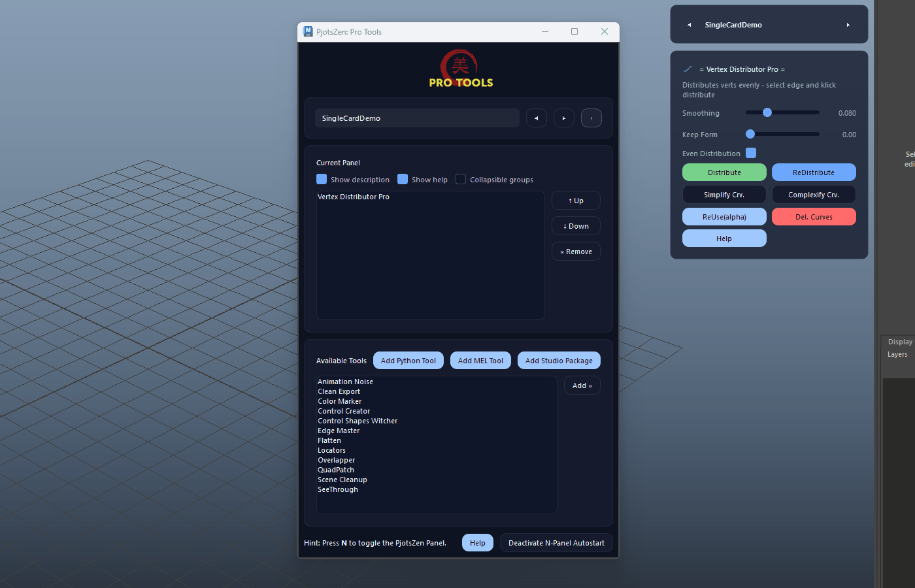Screen dimensions: 915x588
Task: Click the green Distribute button
Action: pos(724,172)
